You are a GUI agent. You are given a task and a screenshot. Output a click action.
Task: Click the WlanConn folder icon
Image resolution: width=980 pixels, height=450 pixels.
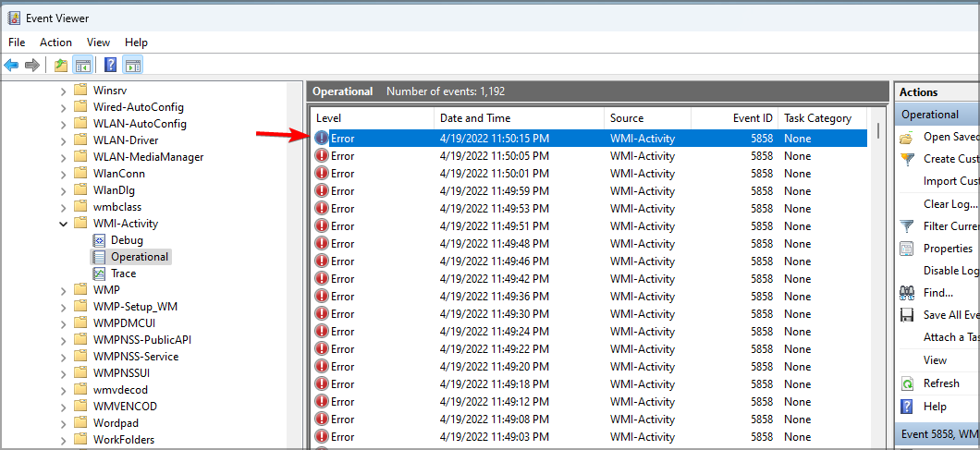pos(80,173)
